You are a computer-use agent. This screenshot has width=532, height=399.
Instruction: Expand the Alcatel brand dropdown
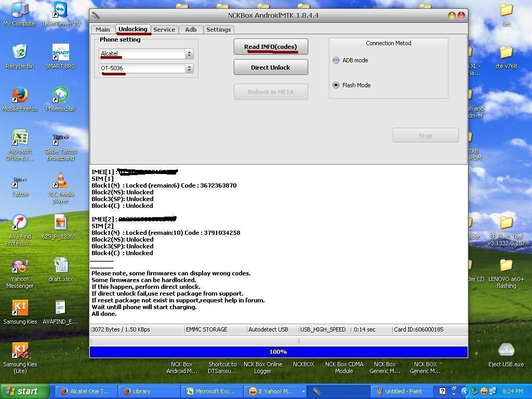coord(189,54)
